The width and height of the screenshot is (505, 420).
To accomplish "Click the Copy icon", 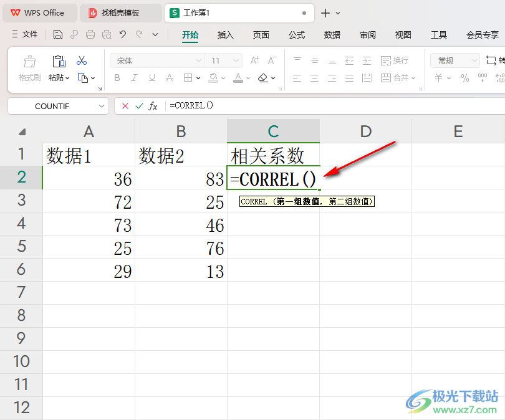I will pyautogui.click(x=83, y=78).
